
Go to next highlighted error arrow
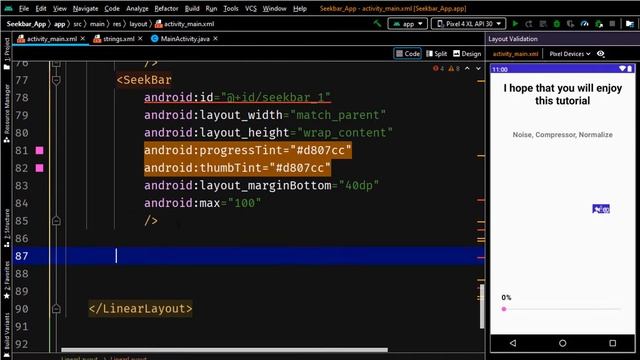pos(478,69)
